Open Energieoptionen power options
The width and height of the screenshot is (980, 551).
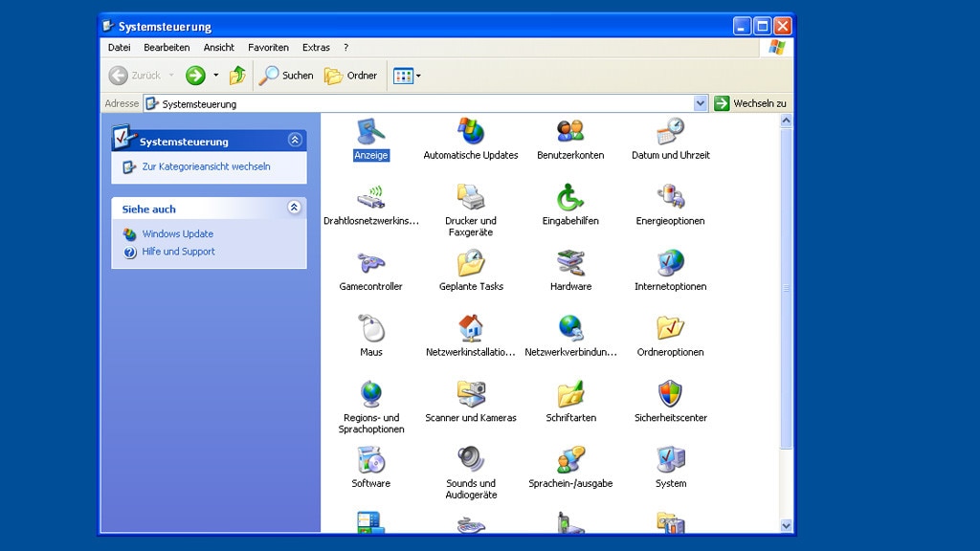[x=670, y=199]
